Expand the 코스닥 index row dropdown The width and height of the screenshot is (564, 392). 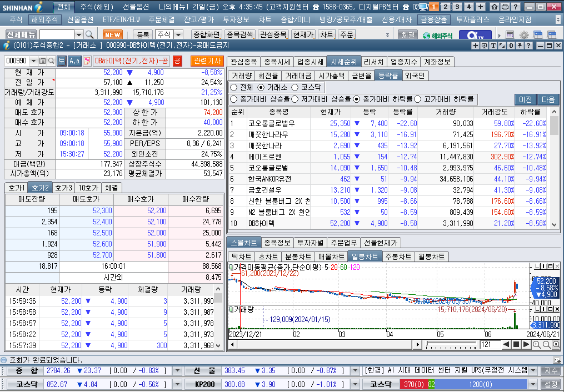[177, 384]
